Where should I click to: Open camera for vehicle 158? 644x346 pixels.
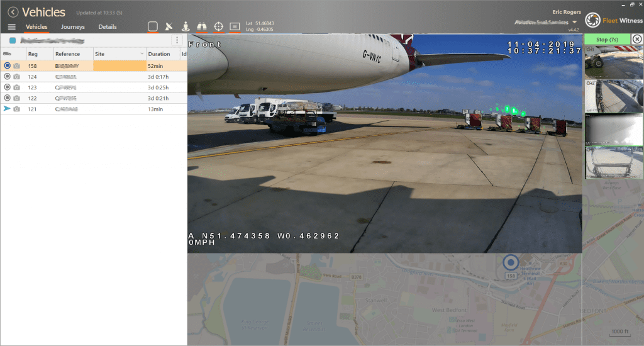16,66
